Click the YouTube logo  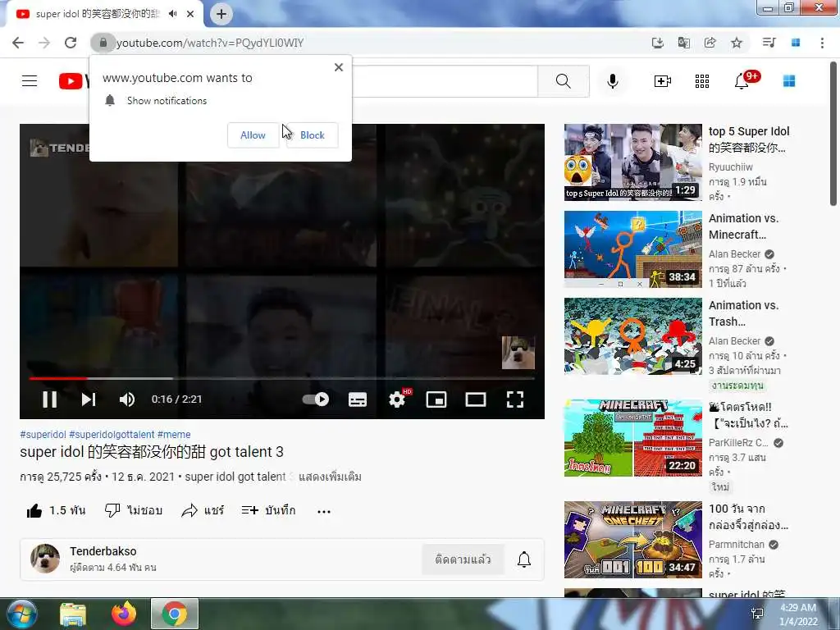coord(74,81)
